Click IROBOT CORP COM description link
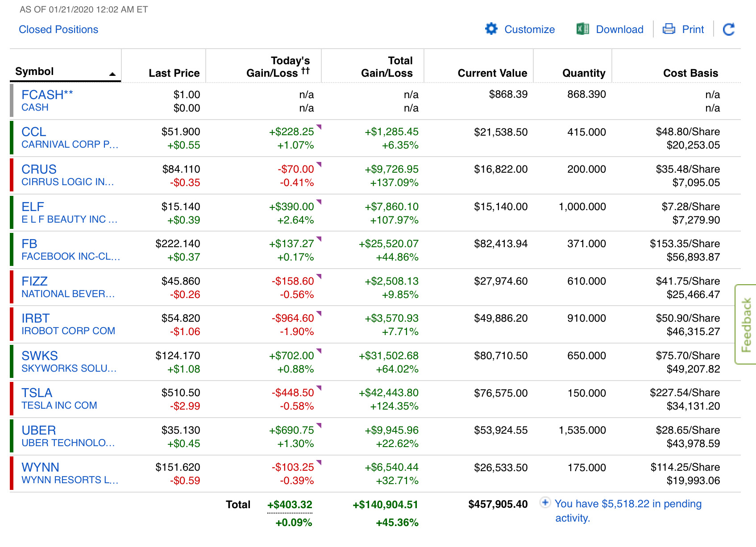The height and width of the screenshot is (547, 756). click(68, 331)
